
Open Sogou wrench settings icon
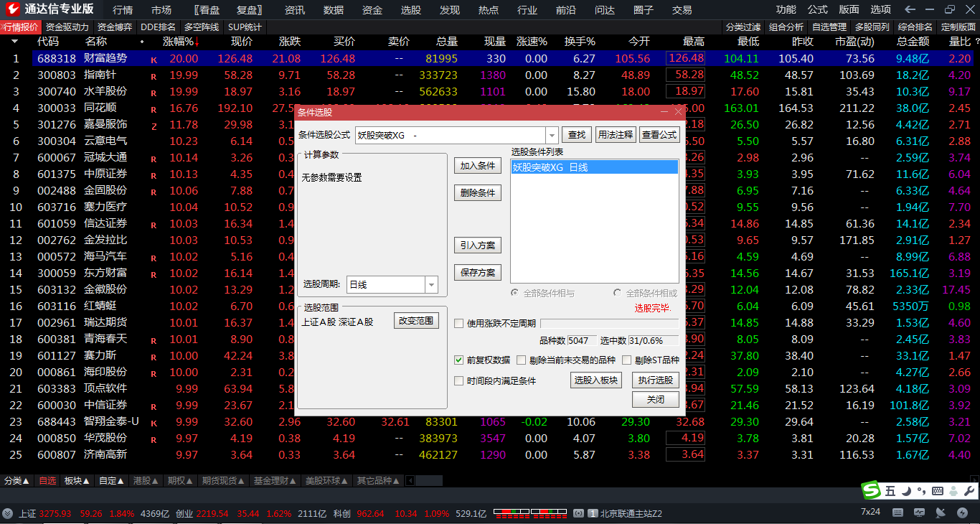(x=969, y=491)
